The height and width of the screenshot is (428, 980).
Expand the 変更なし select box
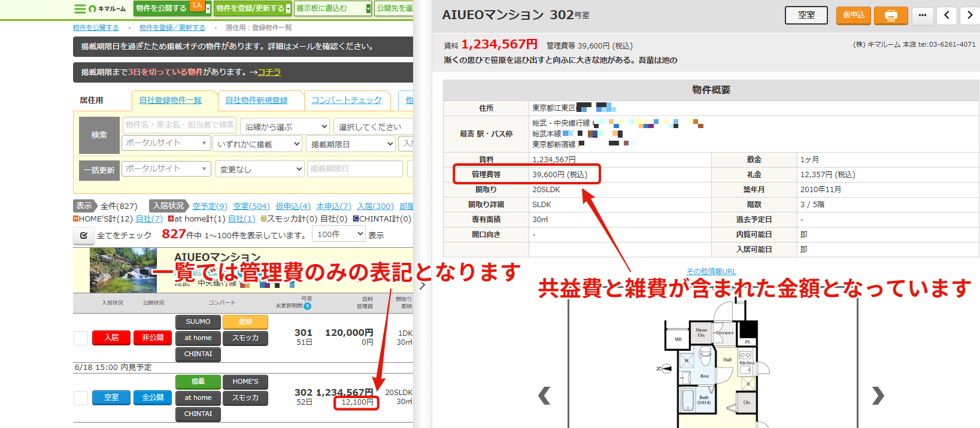(x=259, y=169)
